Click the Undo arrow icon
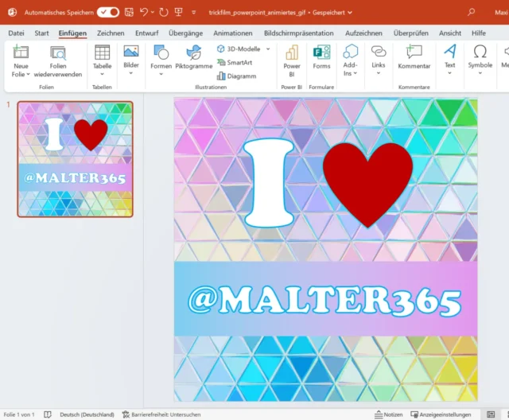 143,13
